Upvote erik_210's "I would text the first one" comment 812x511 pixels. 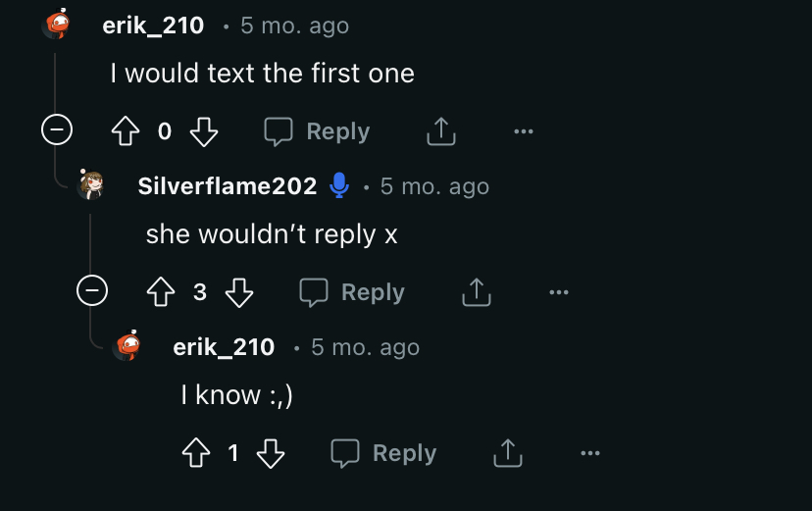point(127,131)
